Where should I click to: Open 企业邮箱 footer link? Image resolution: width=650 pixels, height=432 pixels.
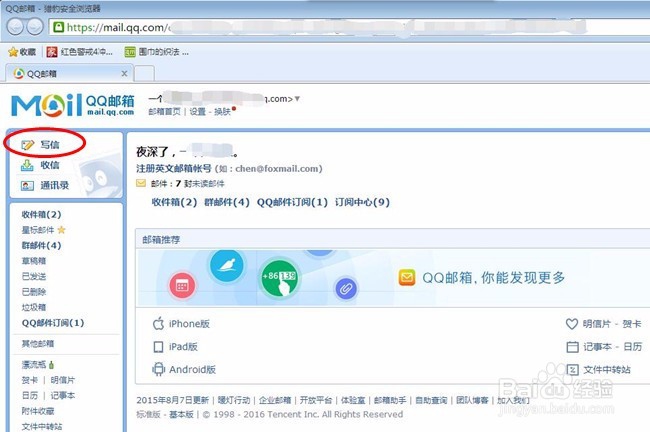275,400
